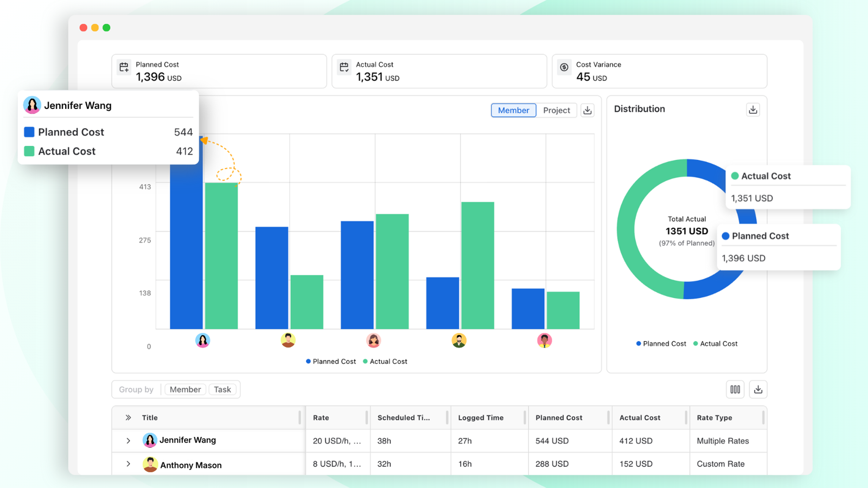Select the fifth member avatar in pink shirt
Image resolution: width=868 pixels, height=488 pixels.
click(544, 341)
